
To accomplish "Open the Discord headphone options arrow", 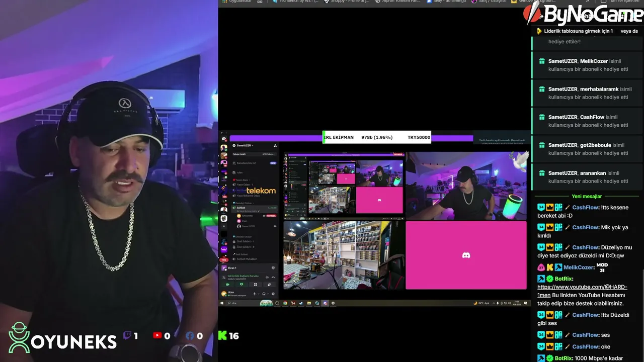I will click(267, 294).
